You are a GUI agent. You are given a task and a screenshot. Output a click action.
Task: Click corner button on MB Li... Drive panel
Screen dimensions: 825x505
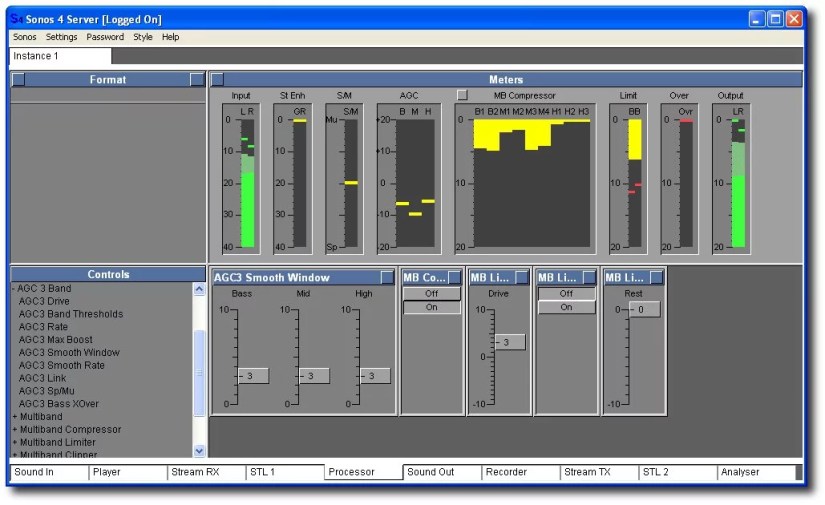(521, 277)
